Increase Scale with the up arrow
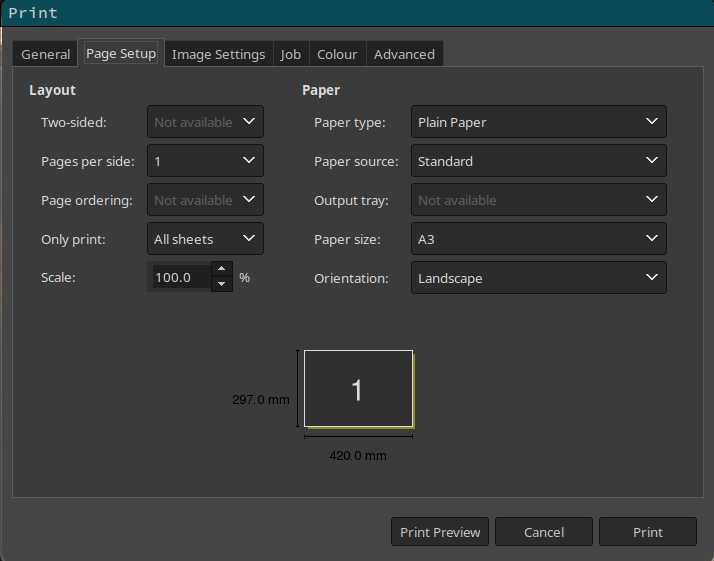The image size is (714, 561). [222, 269]
